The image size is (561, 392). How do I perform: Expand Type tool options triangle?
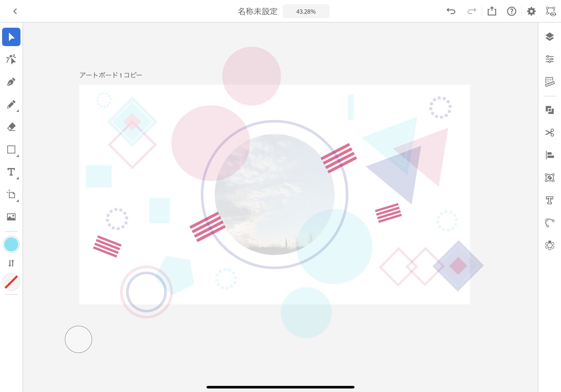coord(18,178)
